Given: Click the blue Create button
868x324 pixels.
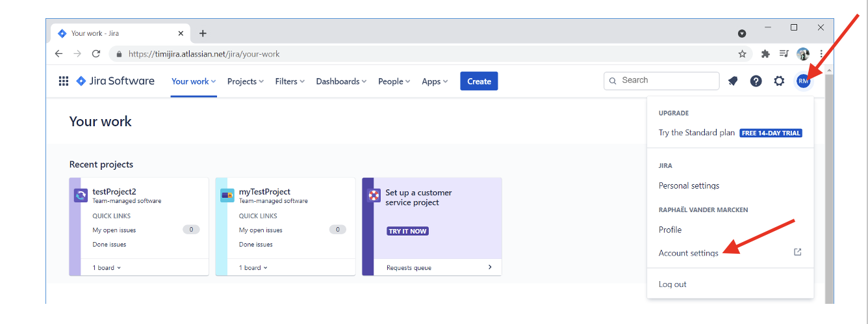Looking at the screenshot, I should pyautogui.click(x=479, y=81).
